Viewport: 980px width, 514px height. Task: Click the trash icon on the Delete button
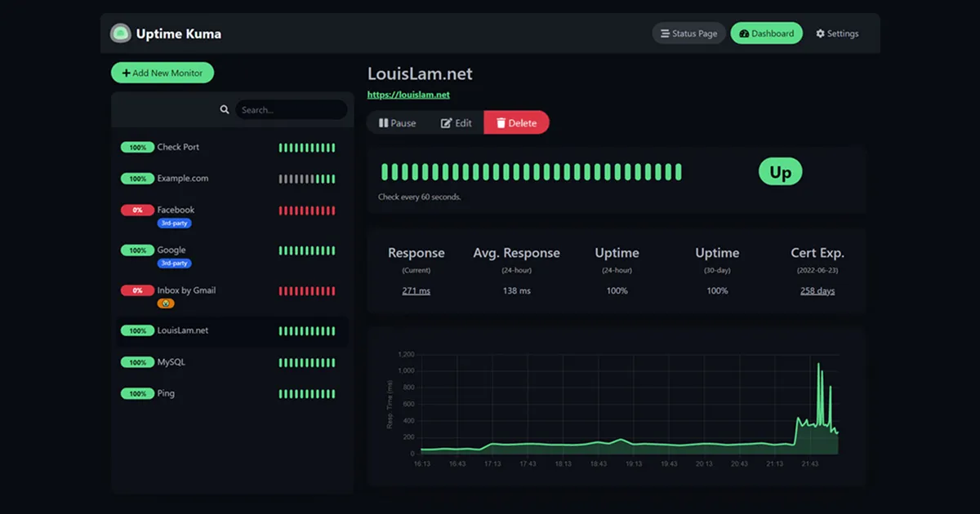pyautogui.click(x=501, y=122)
